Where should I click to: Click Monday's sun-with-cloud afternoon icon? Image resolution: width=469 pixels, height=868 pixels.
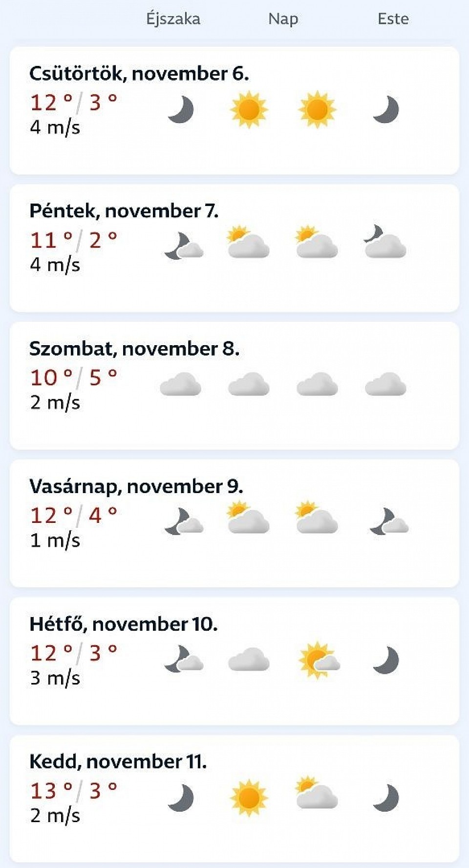tap(319, 660)
